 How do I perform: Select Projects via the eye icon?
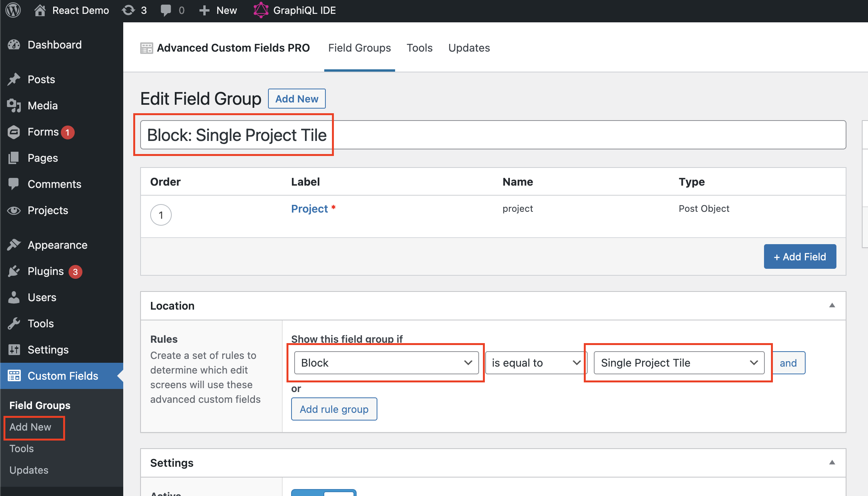click(x=14, y=210)
